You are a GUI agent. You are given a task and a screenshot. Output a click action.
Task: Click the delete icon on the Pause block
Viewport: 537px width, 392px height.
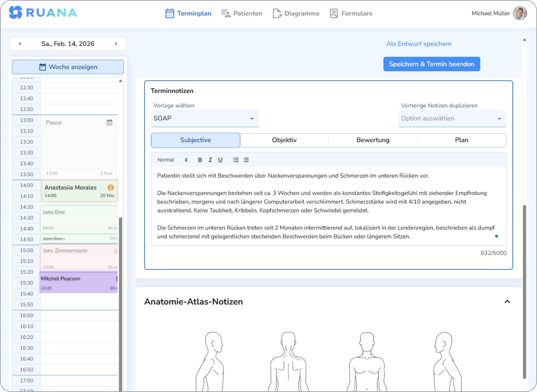click(110, 122)
